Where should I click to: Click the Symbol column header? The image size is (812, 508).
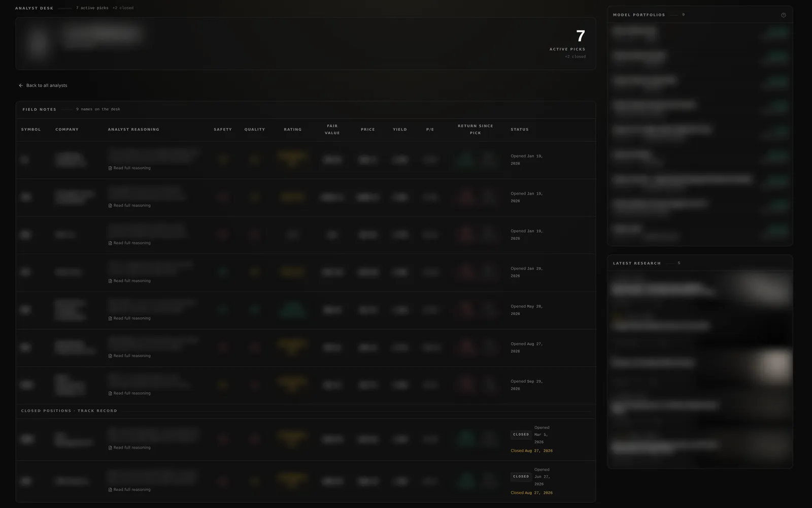[x=31, y=130]
